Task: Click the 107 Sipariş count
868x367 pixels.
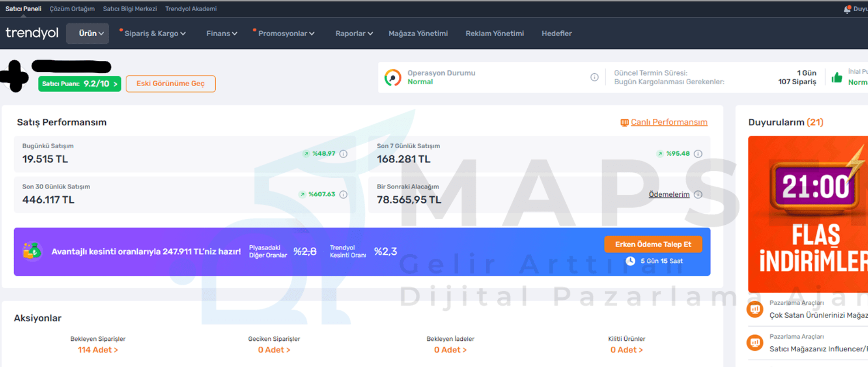Action: [x=797, y=82]
